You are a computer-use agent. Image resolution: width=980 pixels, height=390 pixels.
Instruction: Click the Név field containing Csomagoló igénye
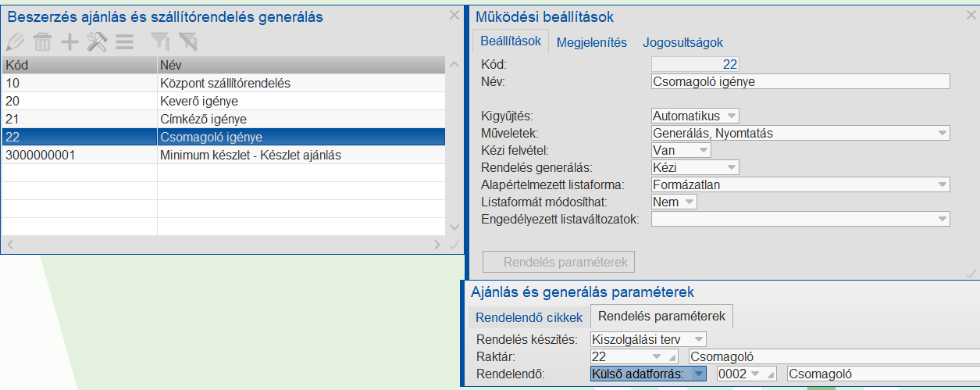point(800,81)
